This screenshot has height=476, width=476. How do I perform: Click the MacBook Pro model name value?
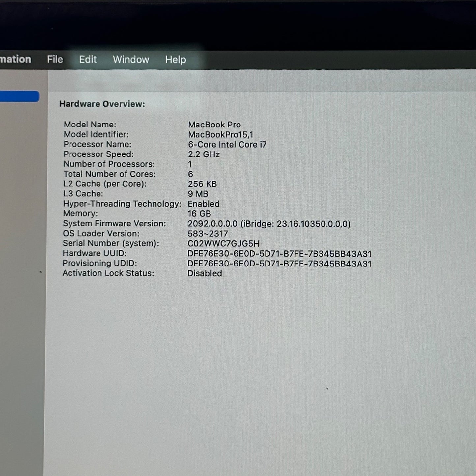coord(214,125)
